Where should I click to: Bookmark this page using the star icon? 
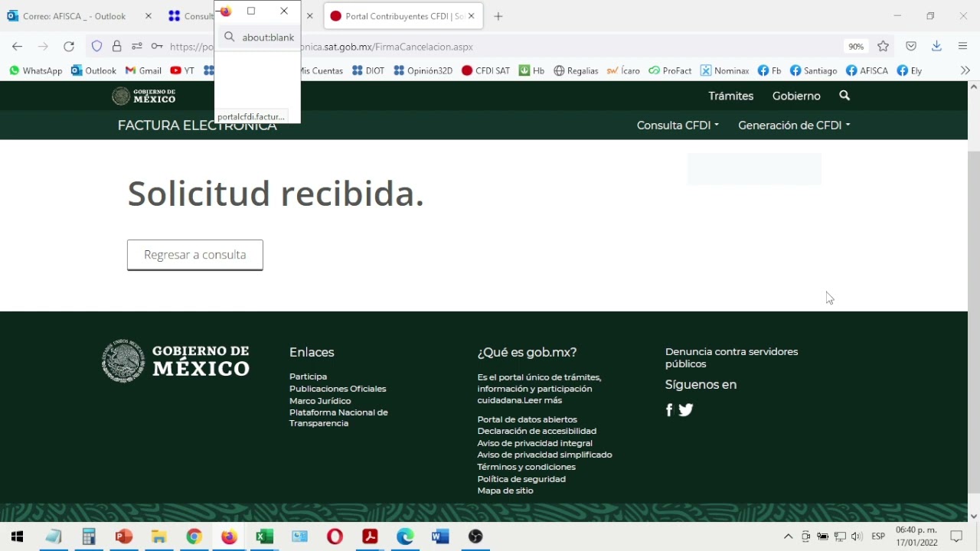[883, 47]
